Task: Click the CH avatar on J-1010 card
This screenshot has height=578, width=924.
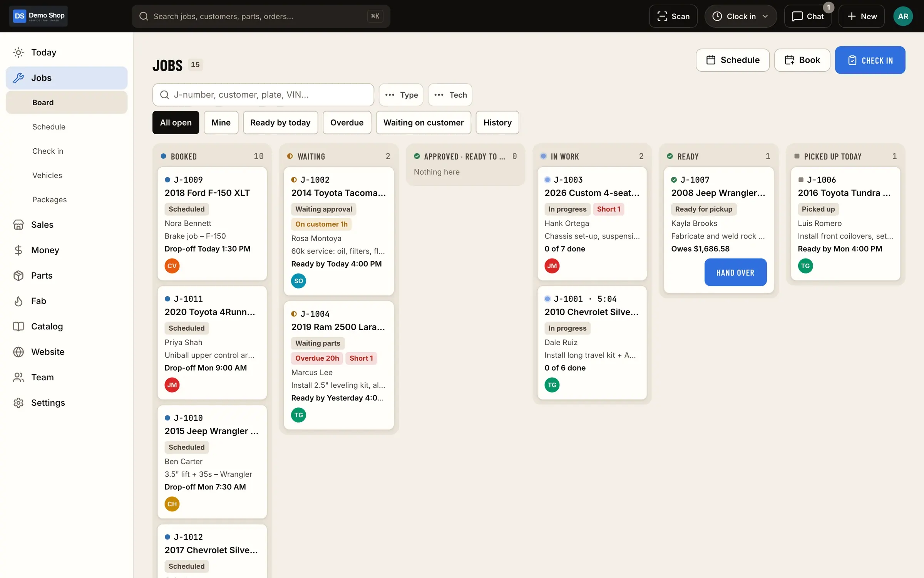Action: [x=172, y=504]
